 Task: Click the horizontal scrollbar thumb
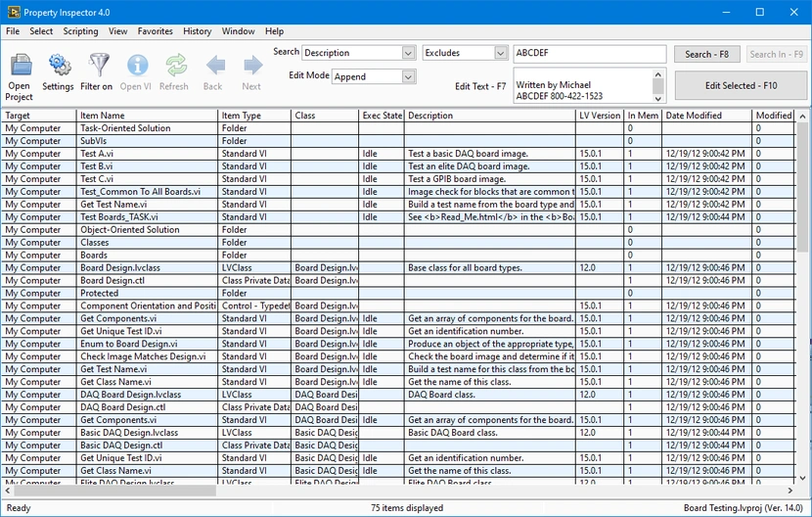pyautogui.click(x=114, y=490)
